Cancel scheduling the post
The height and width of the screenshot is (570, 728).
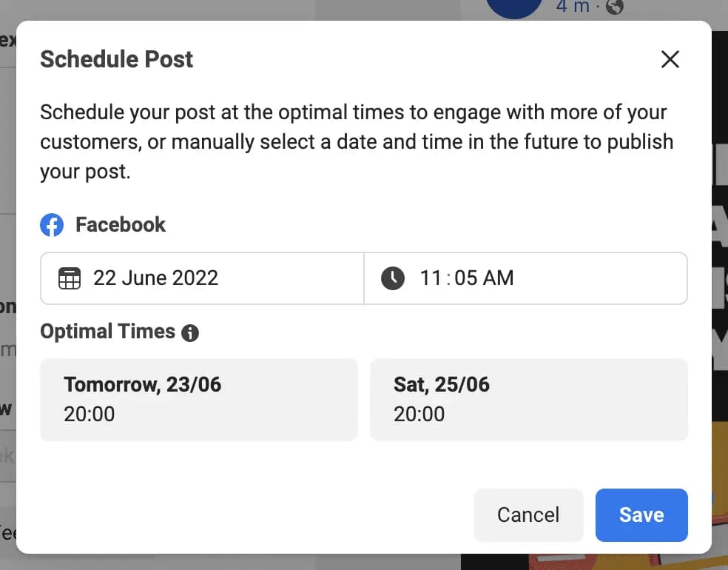tap(528, 515)
